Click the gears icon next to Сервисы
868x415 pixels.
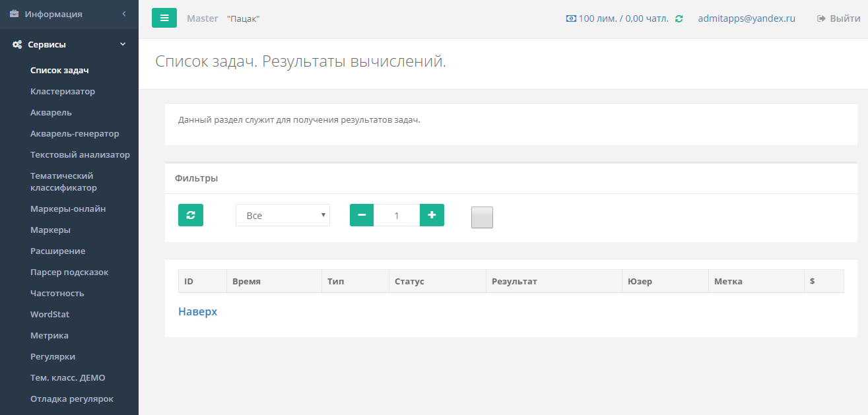point(17,45)
